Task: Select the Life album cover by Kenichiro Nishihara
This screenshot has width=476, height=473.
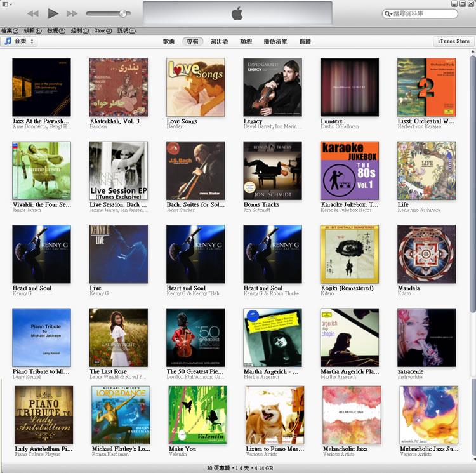Action: point(426,171)
